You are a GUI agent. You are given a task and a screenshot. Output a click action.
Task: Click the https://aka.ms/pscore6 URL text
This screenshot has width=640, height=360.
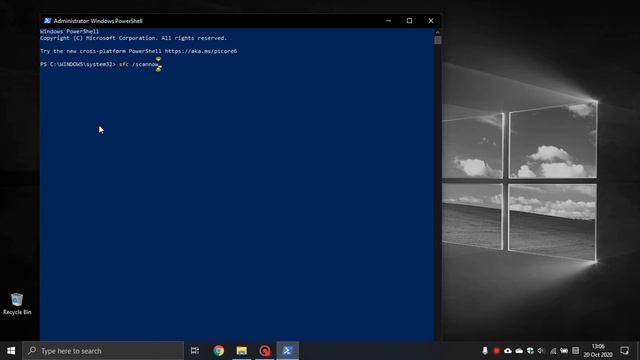point(201,51)
